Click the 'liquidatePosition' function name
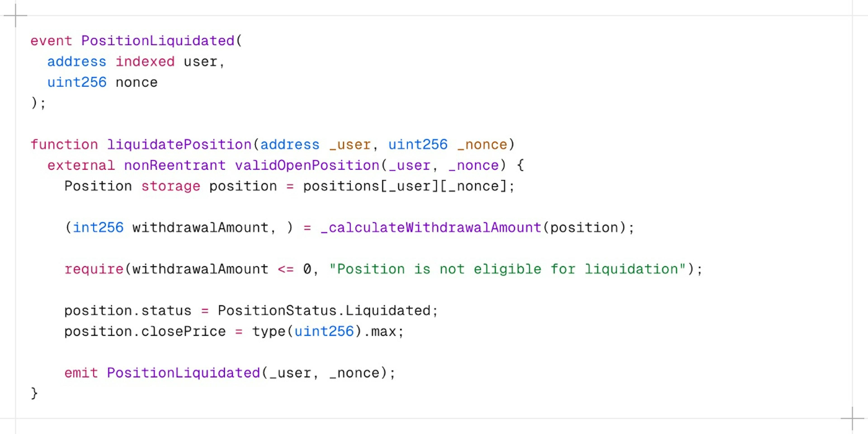The image size is (868, 434). tap(179, 145)
